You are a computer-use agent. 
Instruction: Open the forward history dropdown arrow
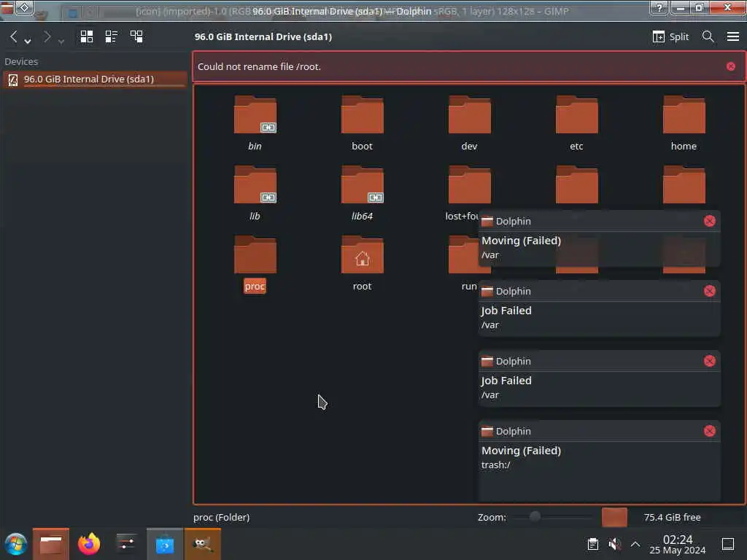tap(61, 41)
